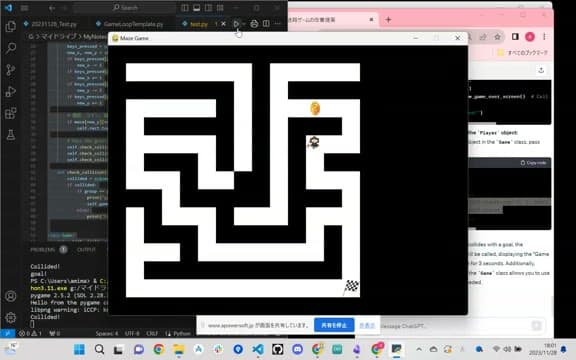The height and width of the screenshot is (360, 576).
Task: Expand the Run button dropdown arrow
Action: pyautogui.click(x=244, y=24)
